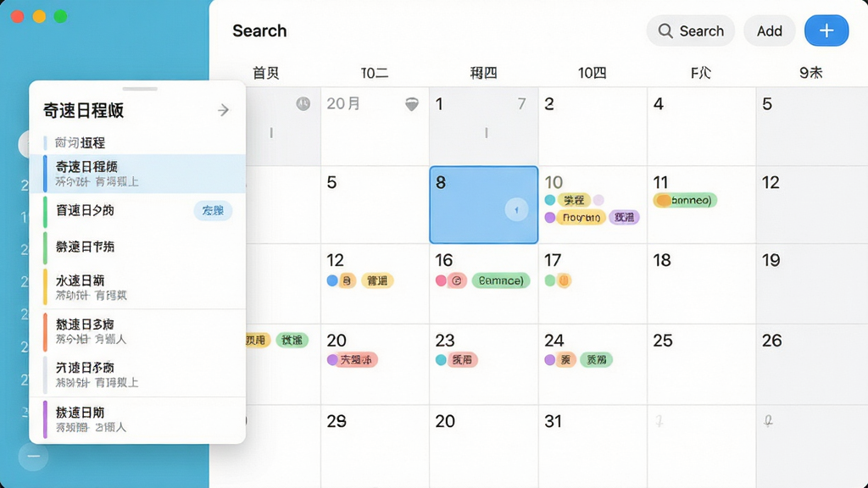Click the round minus button in sidebar
Viewport: 868px width, 488px height.
click(x=33, y=456)
